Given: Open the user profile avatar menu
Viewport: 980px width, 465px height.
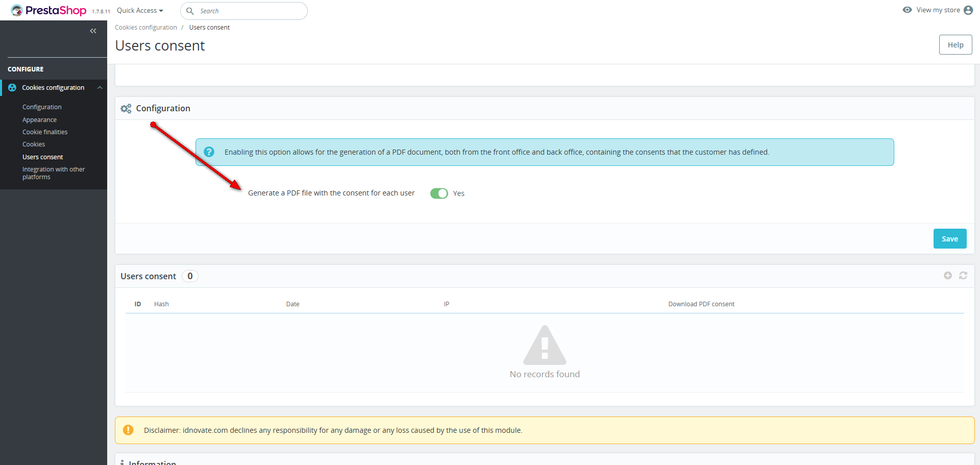Looking at the screenshot, I should click(968, 10).
